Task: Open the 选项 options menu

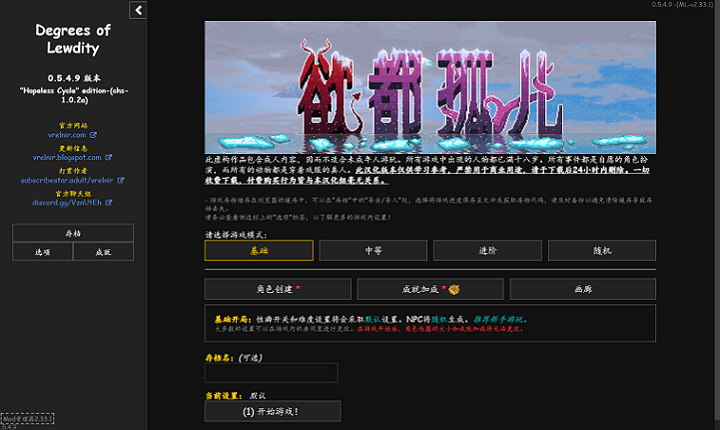Action: pyautogui.click(x=43, y=252)
